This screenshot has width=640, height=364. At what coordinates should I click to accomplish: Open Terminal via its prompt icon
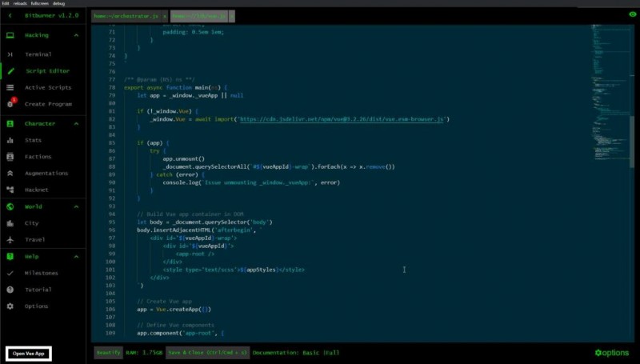pos(10,54)
